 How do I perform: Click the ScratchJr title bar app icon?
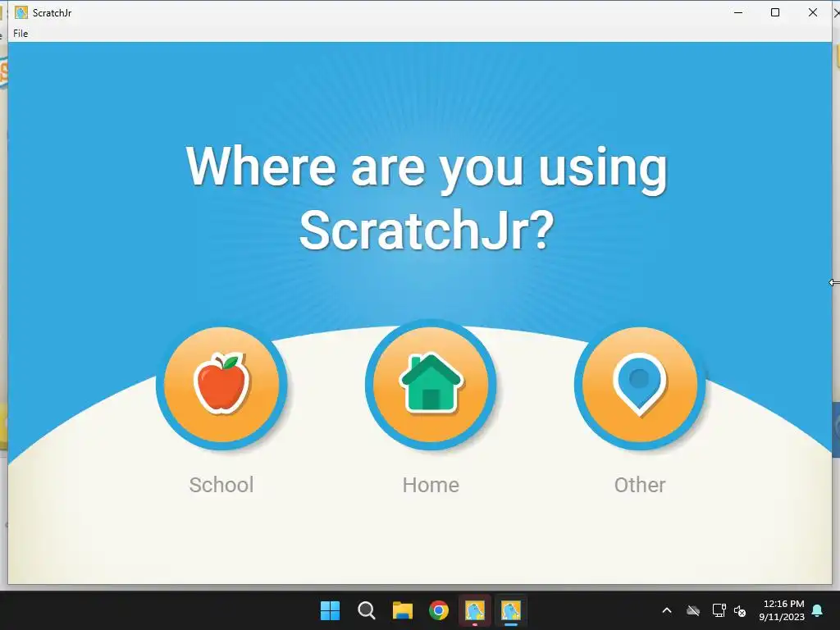(21, 12)
